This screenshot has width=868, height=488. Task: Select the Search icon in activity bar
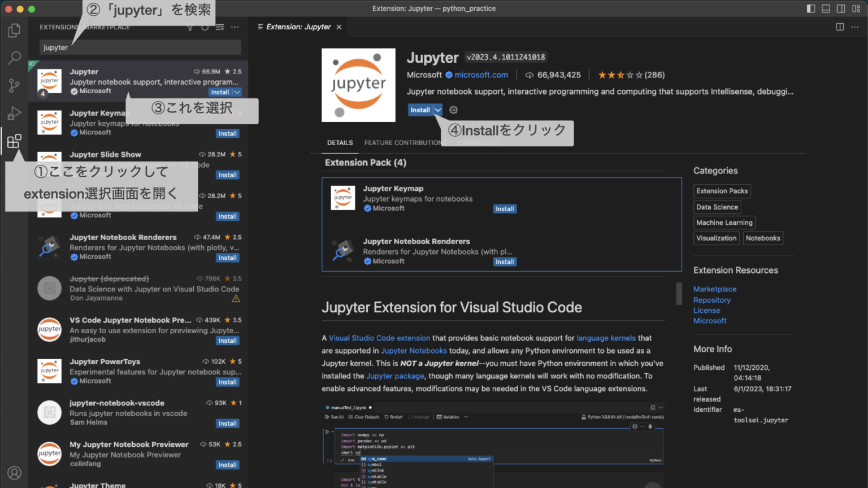14,58
